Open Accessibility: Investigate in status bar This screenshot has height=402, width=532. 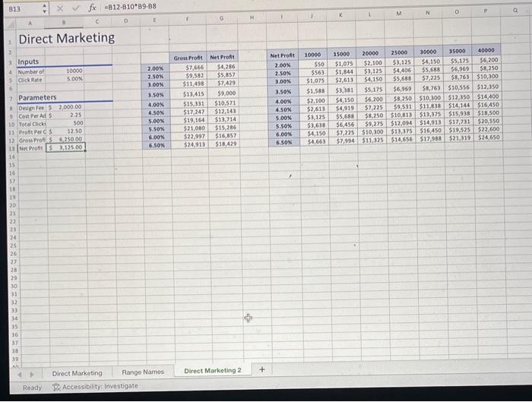pos(96,386)
